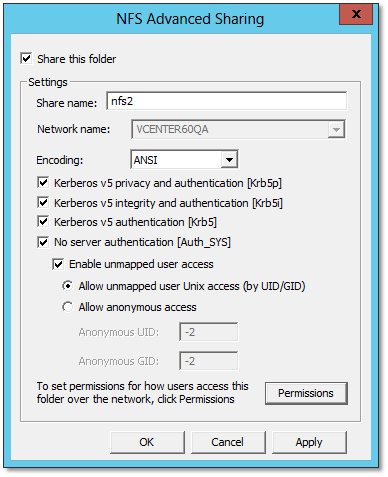Expand the Encoding dropdown arrow
The image size is (388, 477).
(229, 160)
